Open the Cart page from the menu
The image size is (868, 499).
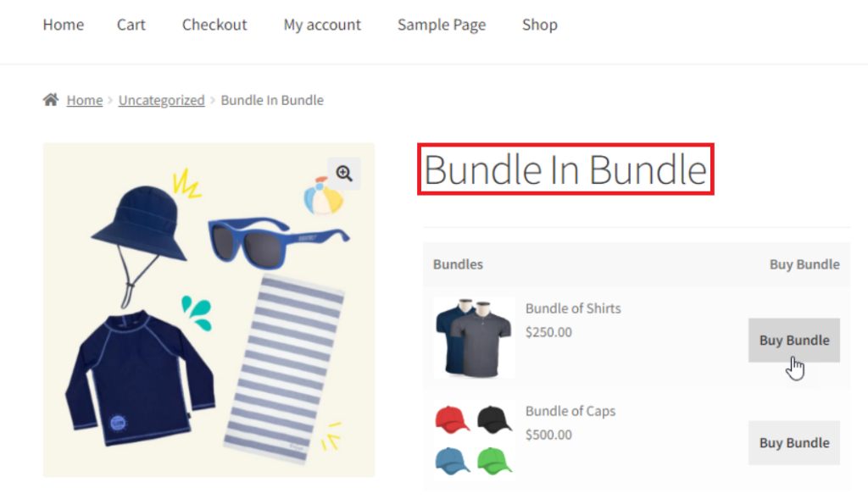(131, 25)
